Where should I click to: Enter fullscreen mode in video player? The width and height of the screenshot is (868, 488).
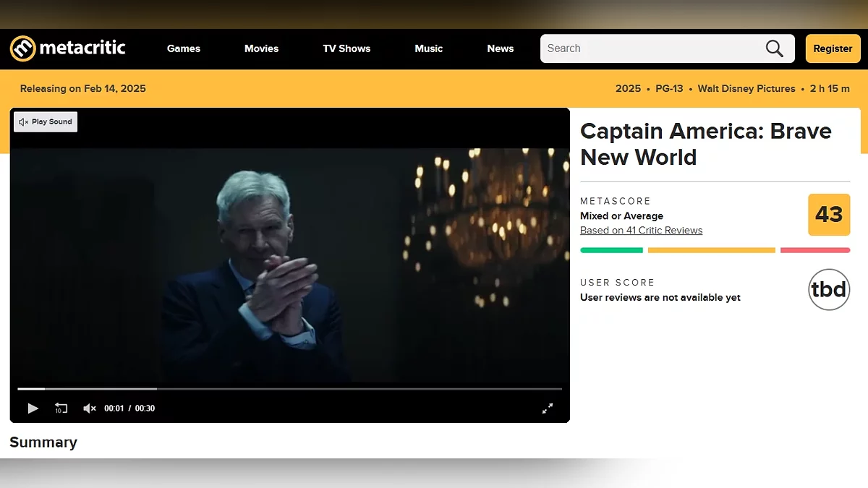548,408
